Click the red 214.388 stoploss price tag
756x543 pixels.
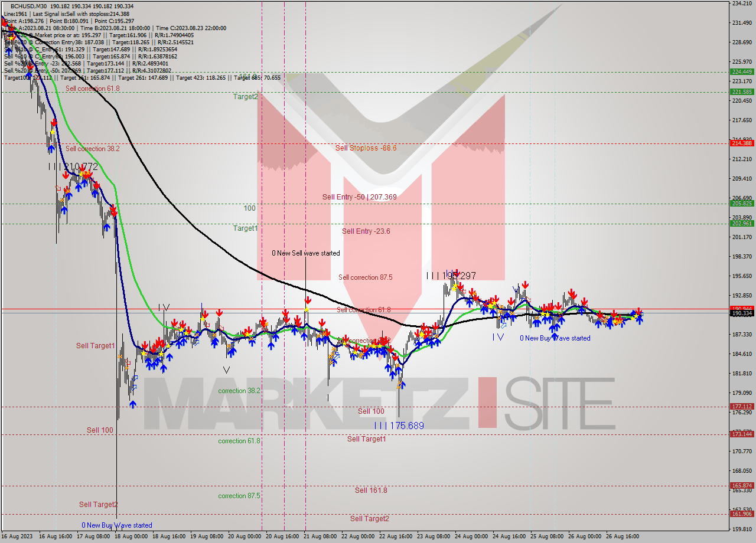tap(742, 143)
